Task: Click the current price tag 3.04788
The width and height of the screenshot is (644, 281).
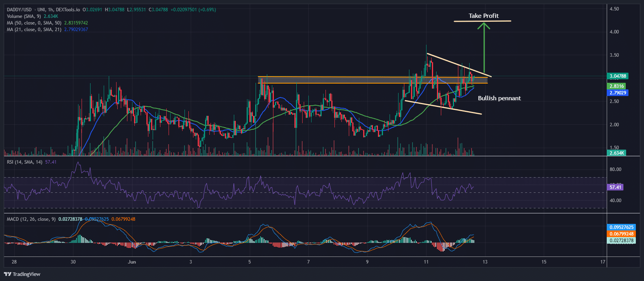Action: 618,76
